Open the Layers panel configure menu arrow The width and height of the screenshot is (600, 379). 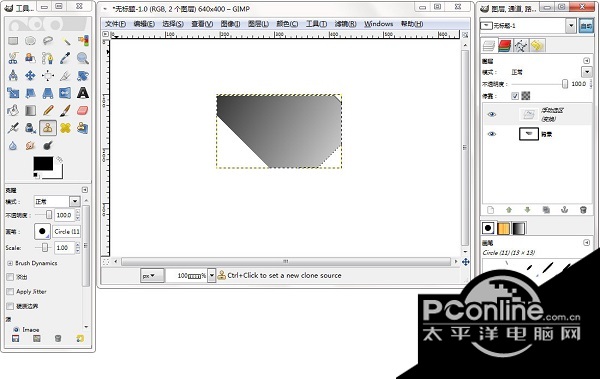pyautogui.click(x=587, y=60)
